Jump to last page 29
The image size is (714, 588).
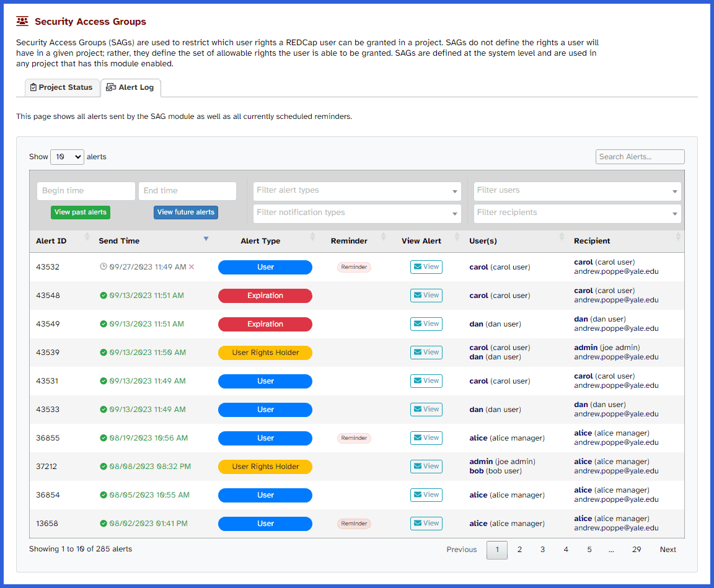coord(637,550)
